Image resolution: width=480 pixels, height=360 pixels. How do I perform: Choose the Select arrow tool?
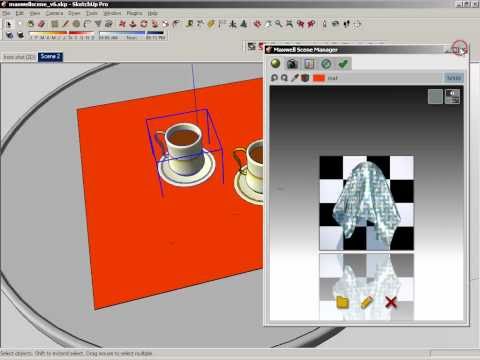click(9, 24)
